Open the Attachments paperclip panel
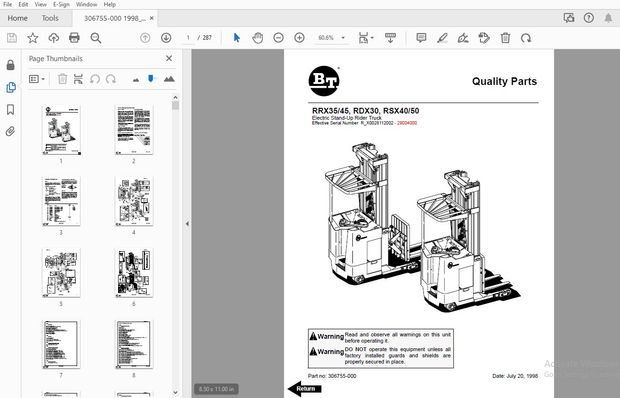Image resolution: width=620 pixels, height=398 pixels. (11, 131)
